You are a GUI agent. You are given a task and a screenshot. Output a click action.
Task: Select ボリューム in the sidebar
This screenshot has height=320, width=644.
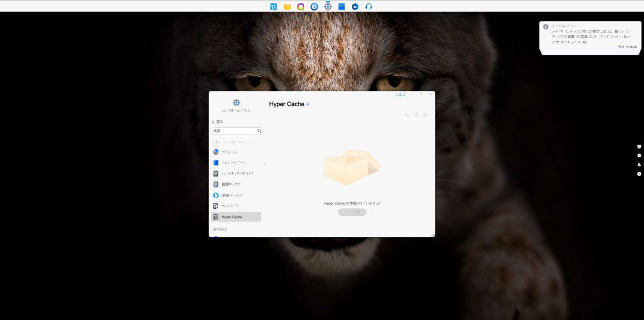229,152
